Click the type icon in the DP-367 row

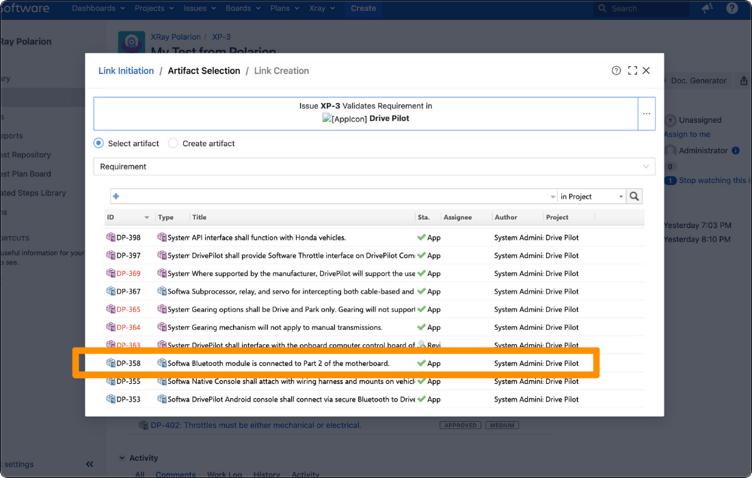pyautogui.click(x=162, y=291)
